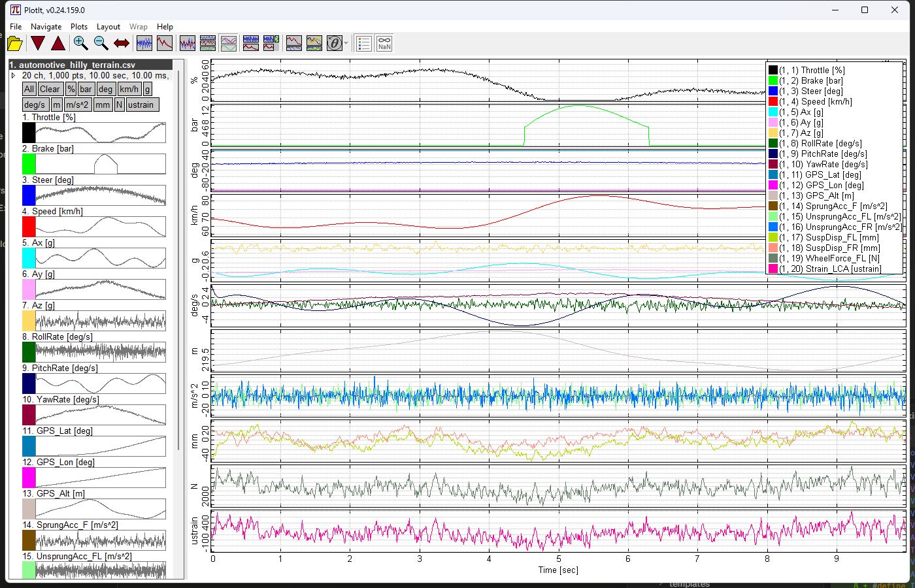Open the dropdown arrow beside the theta icon

[x=346, y=44]
